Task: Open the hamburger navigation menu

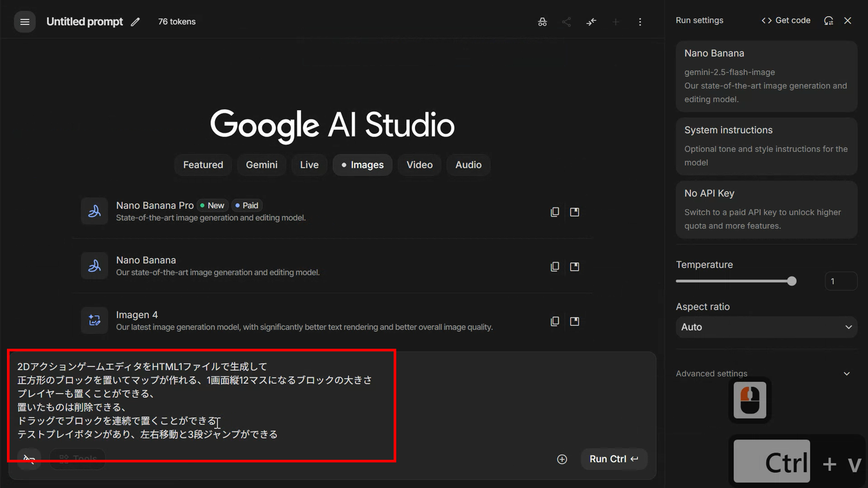Action: point(25,22)
